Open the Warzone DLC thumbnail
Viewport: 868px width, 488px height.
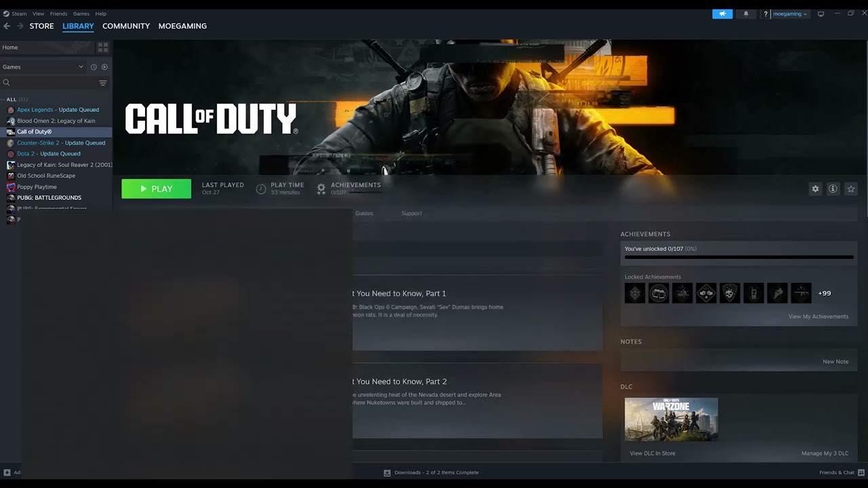(x=671, y=420)
